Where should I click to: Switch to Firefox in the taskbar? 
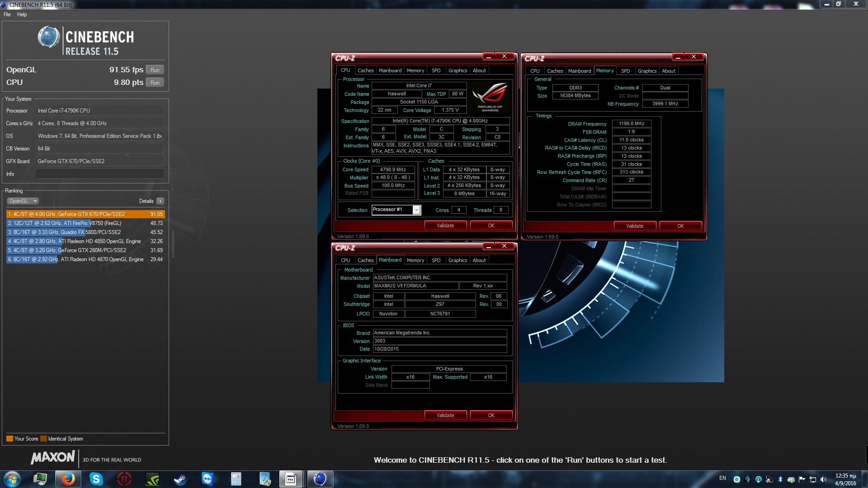(x=68, y=479)
